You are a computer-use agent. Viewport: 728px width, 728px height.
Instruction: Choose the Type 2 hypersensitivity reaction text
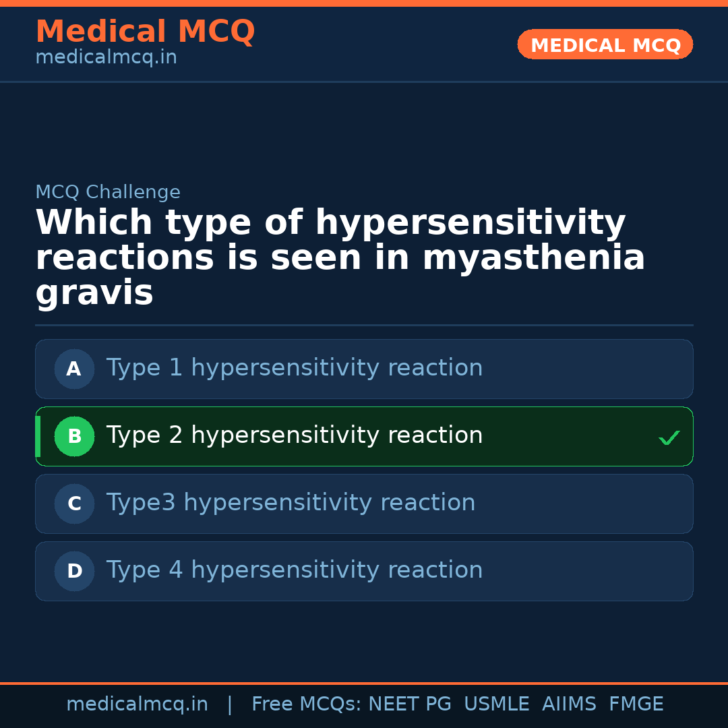pyautogui.click(x=295, y=435)
